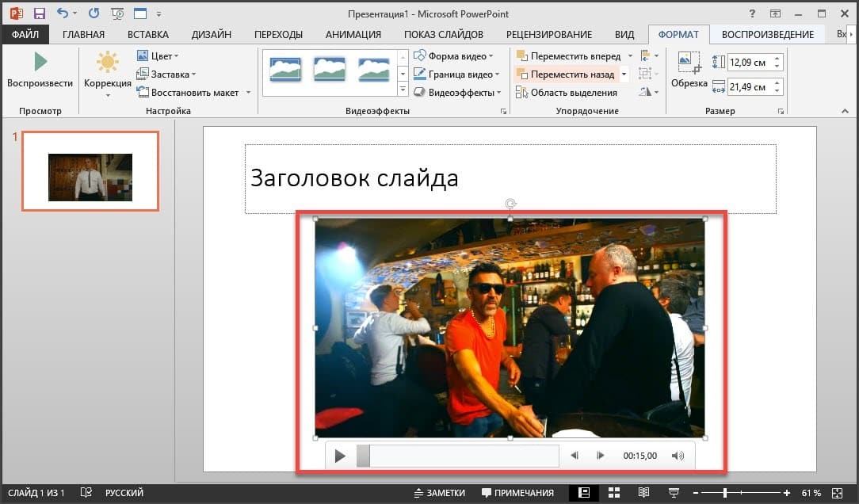Play the video with the player play button

(340, 456)
